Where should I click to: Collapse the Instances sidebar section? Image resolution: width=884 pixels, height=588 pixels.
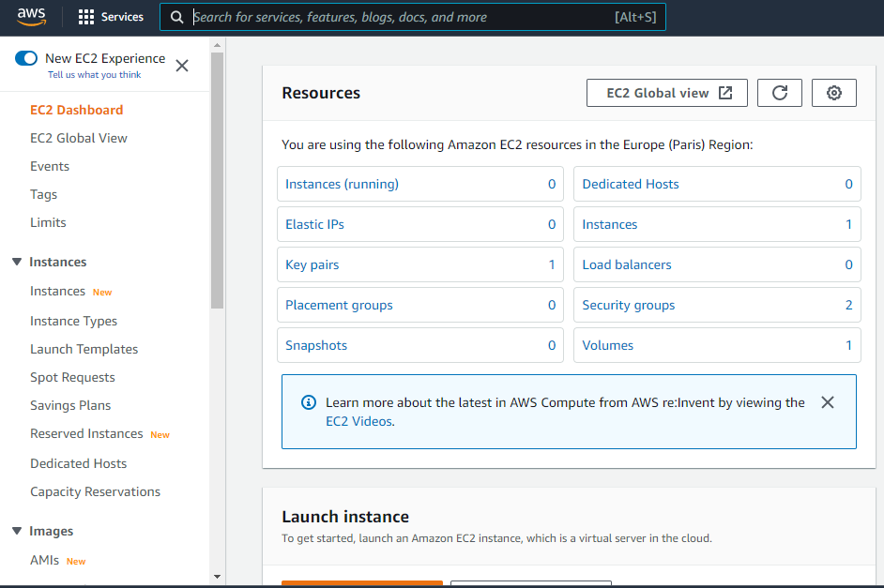17,262
